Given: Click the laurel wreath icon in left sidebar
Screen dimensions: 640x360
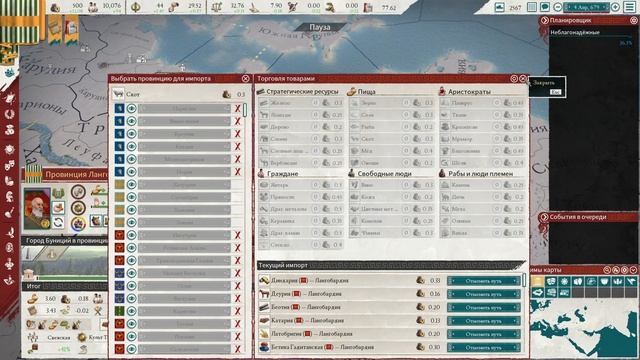Looking at the screenshot, I should tap(10, 114).
